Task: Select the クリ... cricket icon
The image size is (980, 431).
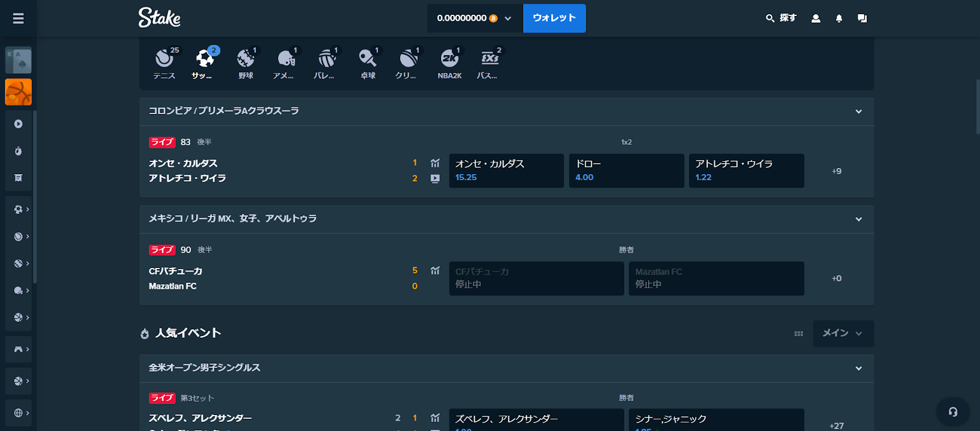Action: pyautogui.click(x=408, y=64)
